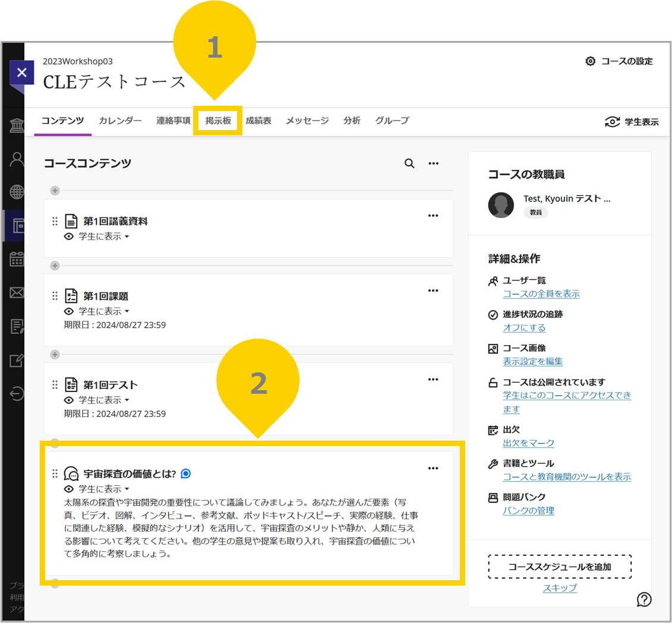Viewport: 672px width, 623px height.
Task: Expand 学生に表示 visibility dropdown for 第1回課題
Action: (x=104, y=311)
